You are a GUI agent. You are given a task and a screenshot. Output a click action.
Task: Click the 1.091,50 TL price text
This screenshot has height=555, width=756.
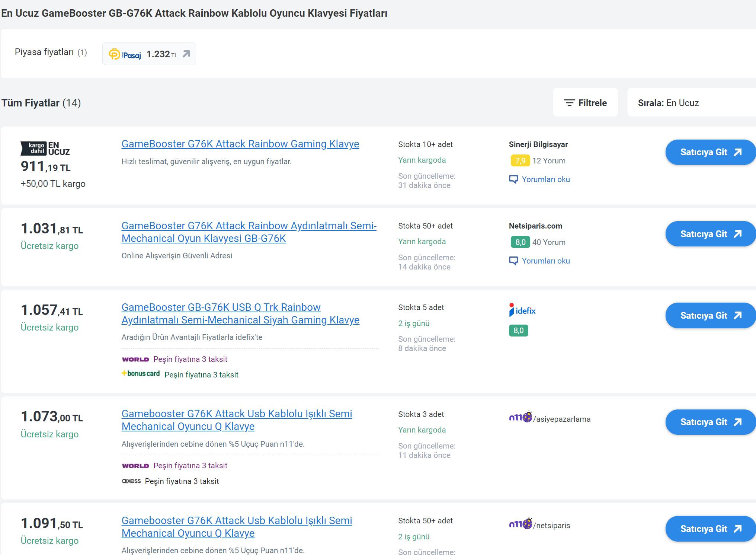[x=52, y=523]
